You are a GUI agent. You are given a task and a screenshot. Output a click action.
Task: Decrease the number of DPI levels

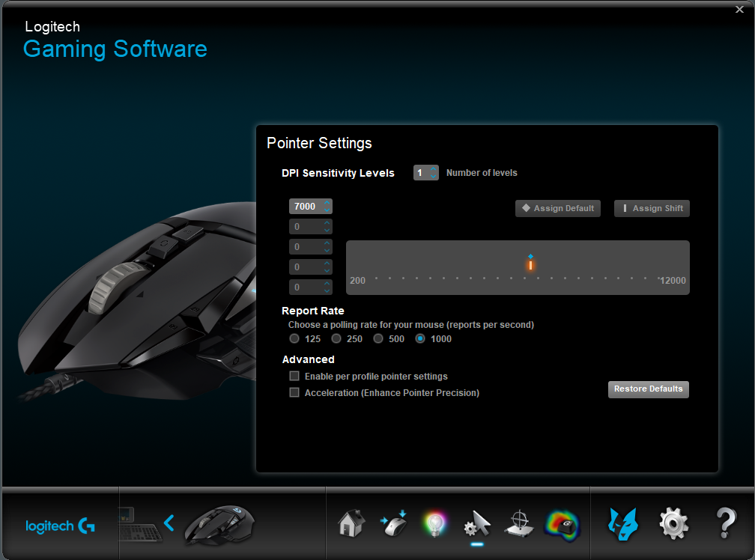click(x=434, y=177)
